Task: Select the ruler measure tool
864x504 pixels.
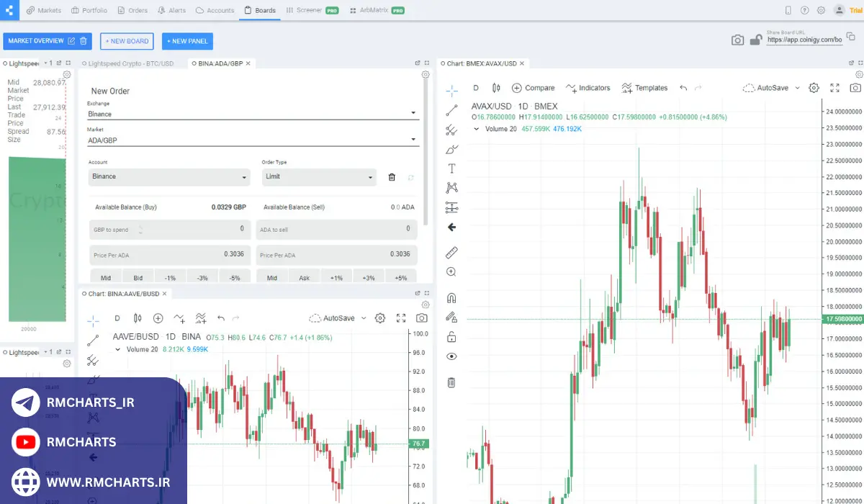Action: pos(451,252)
